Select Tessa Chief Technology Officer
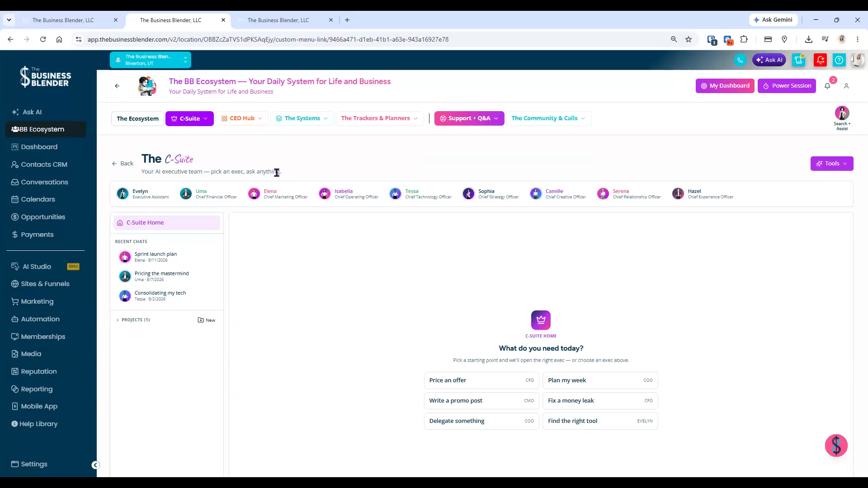Image resolution: width=868 pixels, height=488 pixels. pos(420,194)
